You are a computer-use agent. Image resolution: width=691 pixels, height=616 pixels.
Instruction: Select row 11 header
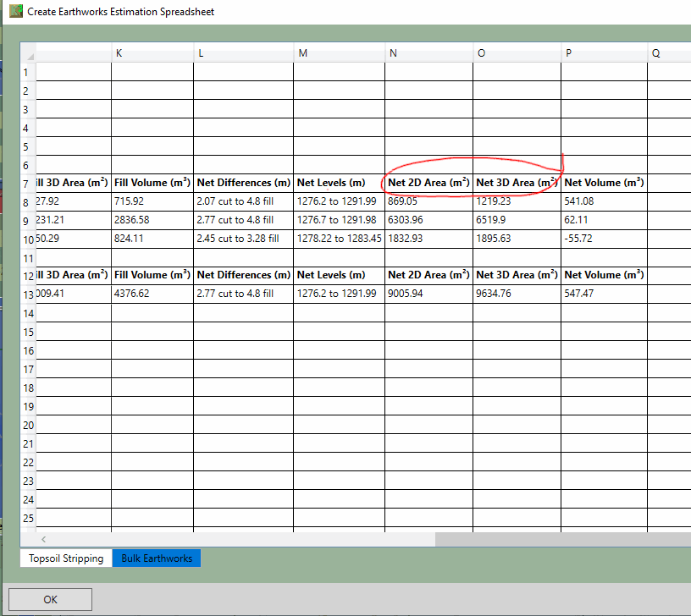[x=28, y=258]
